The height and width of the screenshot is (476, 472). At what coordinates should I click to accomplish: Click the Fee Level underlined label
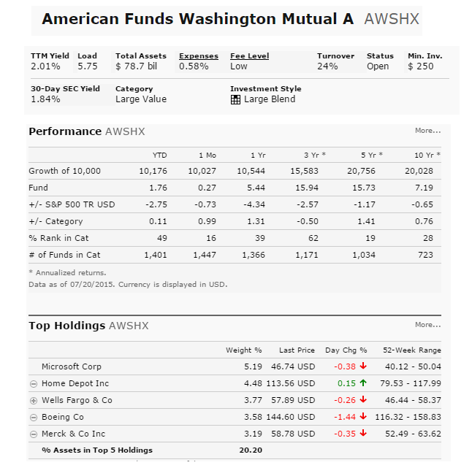click(249, 56)
